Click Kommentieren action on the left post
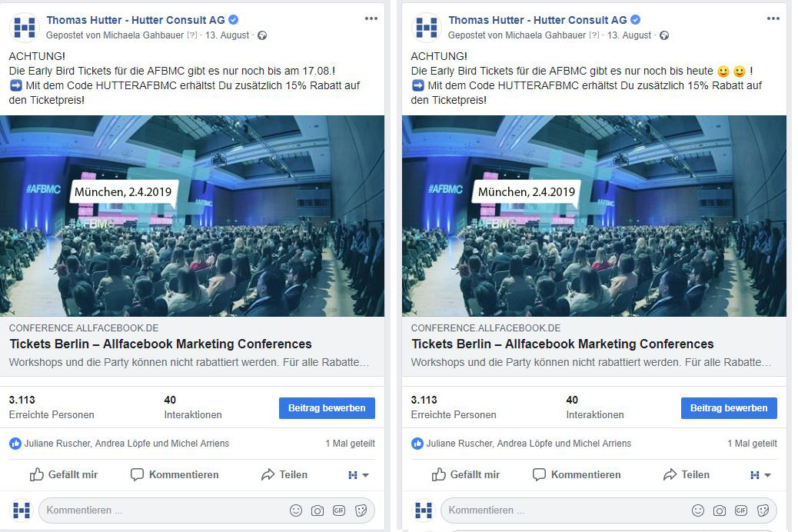 click(175, 475)
